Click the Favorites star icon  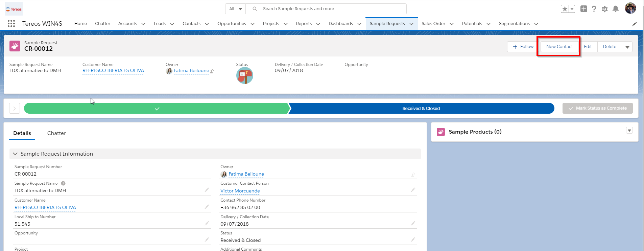pos(565,9)
